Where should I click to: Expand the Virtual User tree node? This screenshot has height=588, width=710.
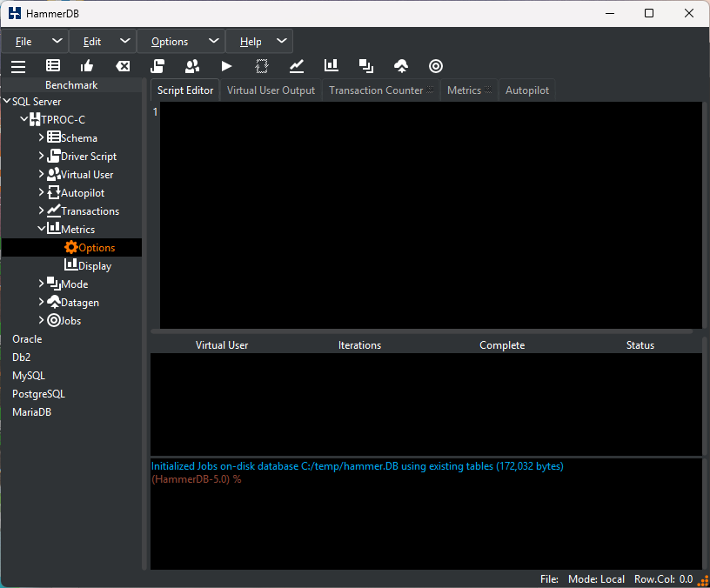[x=41, y=173]
